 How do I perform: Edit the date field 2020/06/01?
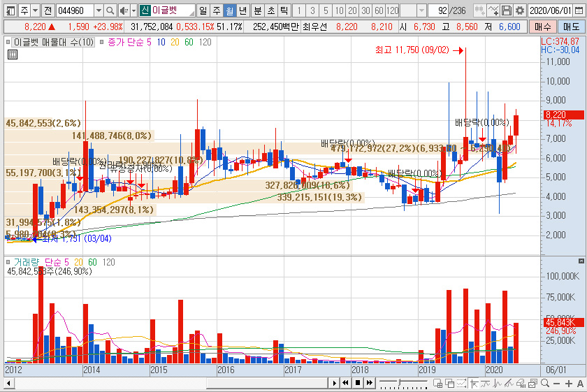551,10
